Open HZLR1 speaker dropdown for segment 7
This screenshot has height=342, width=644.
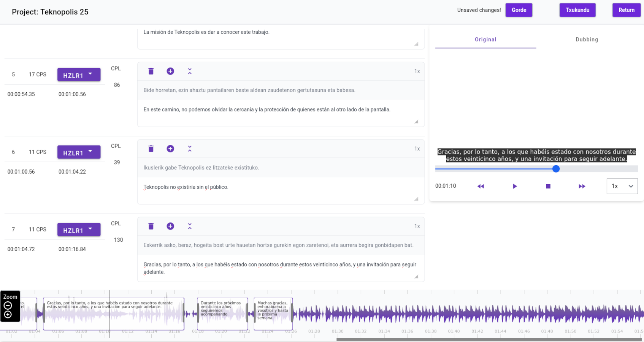click(79, 230)
